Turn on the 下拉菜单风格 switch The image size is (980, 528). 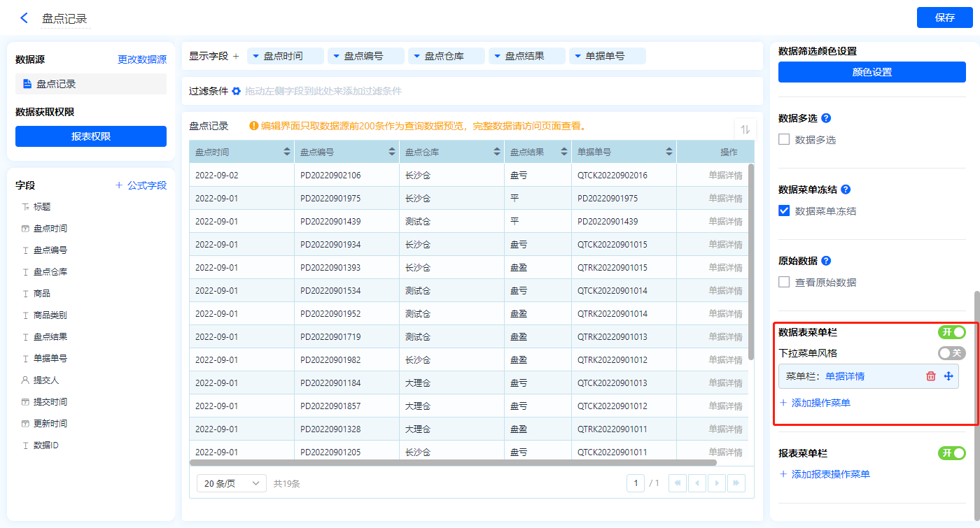[951, 354]
